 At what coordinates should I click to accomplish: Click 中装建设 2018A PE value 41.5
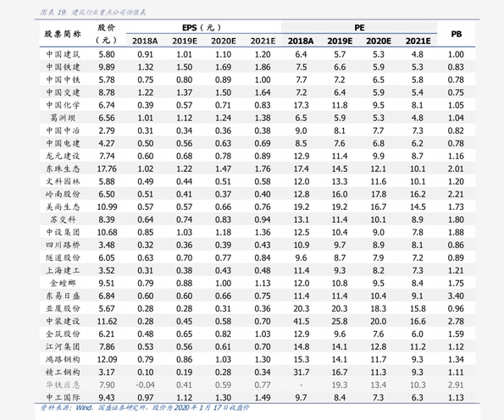(x=302, y=321)
